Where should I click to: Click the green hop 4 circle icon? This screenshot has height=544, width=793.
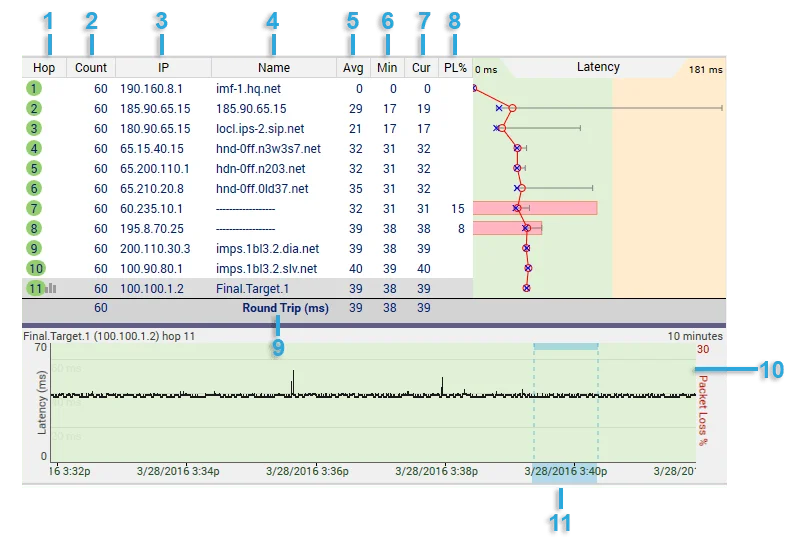34,149
